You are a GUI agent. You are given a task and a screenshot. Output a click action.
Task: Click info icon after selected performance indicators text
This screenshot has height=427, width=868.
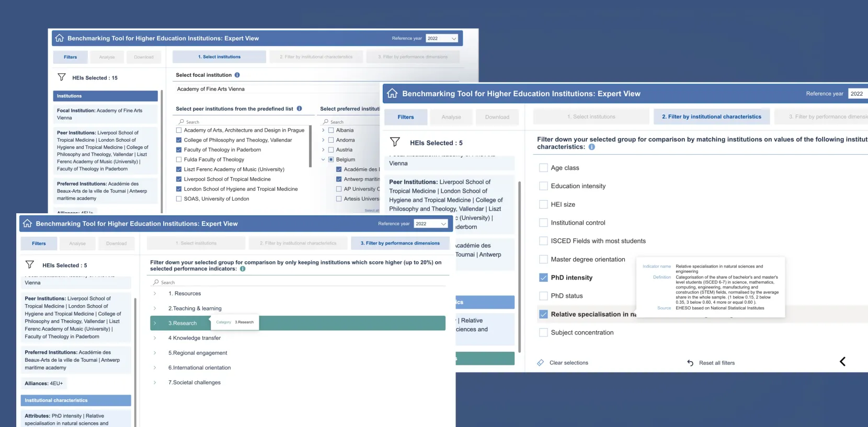pyautogui.click(x=243, y=269)
